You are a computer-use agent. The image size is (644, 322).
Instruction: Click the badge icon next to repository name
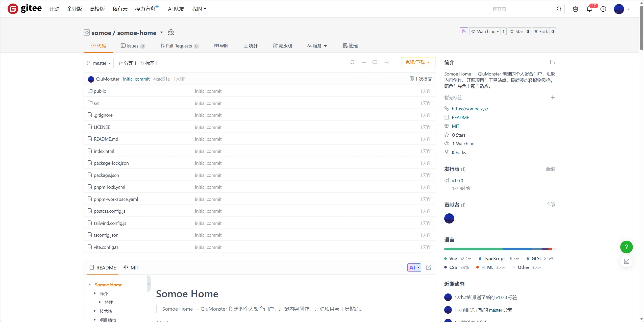click(x=171, y=33)
